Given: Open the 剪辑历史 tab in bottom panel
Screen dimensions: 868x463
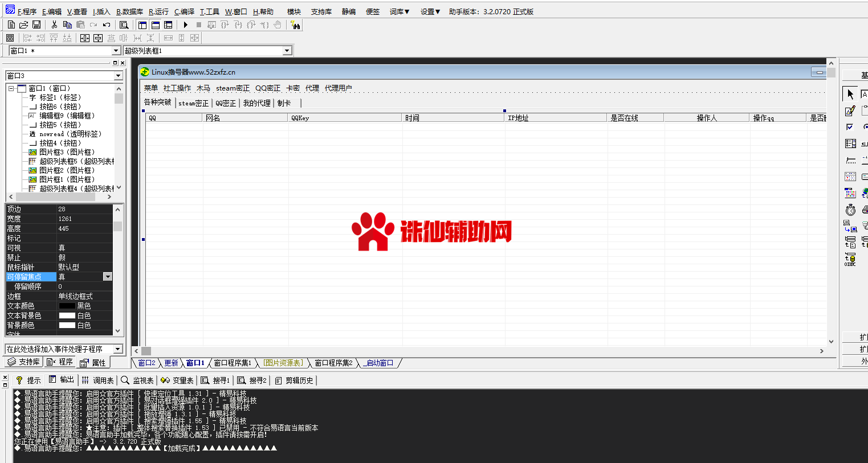Looking at the screenshot, I should tap(294, 380).
